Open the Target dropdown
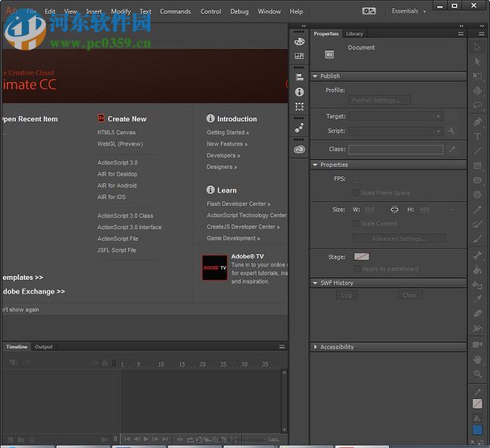 396,116
